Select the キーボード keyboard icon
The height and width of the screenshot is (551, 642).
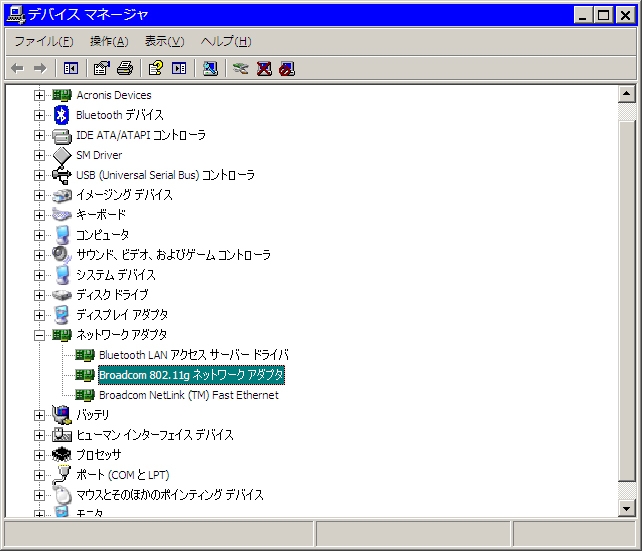pyautogui.click(x=62, y=215)
